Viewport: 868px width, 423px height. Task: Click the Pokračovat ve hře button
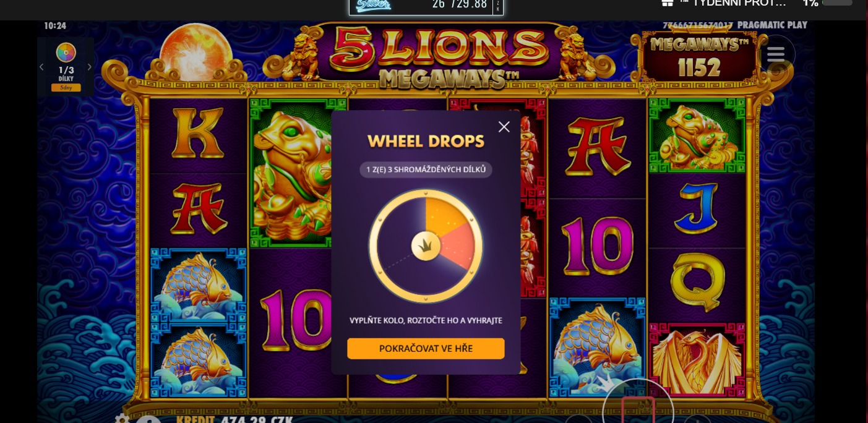click(x=426, y=348)
